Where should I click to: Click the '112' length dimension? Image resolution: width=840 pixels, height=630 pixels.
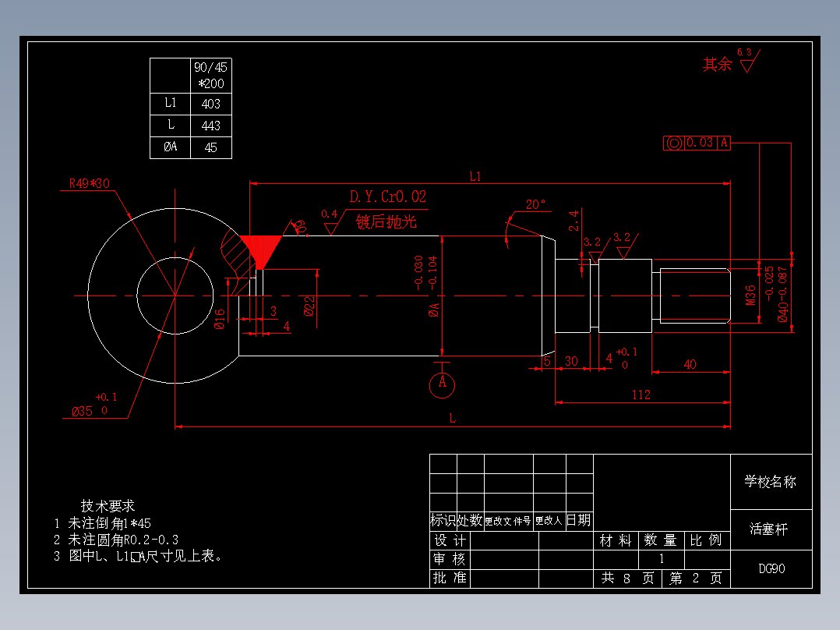pos(641,395)
